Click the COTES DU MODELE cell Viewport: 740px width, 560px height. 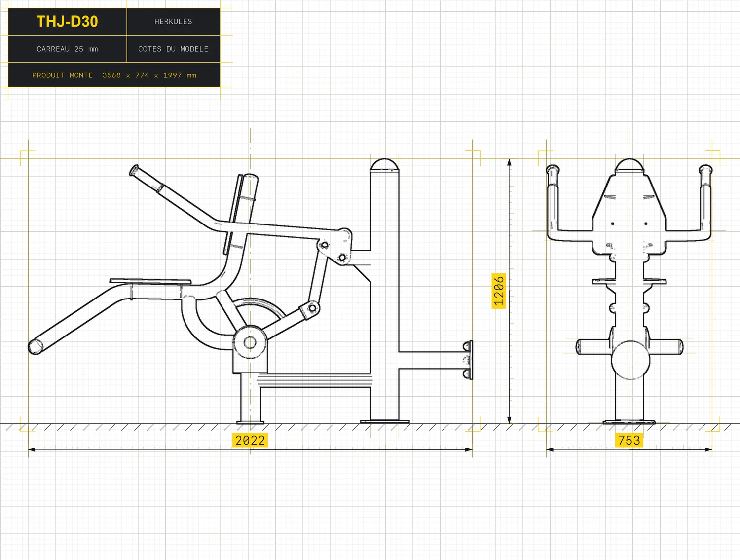tap(173, 49)
